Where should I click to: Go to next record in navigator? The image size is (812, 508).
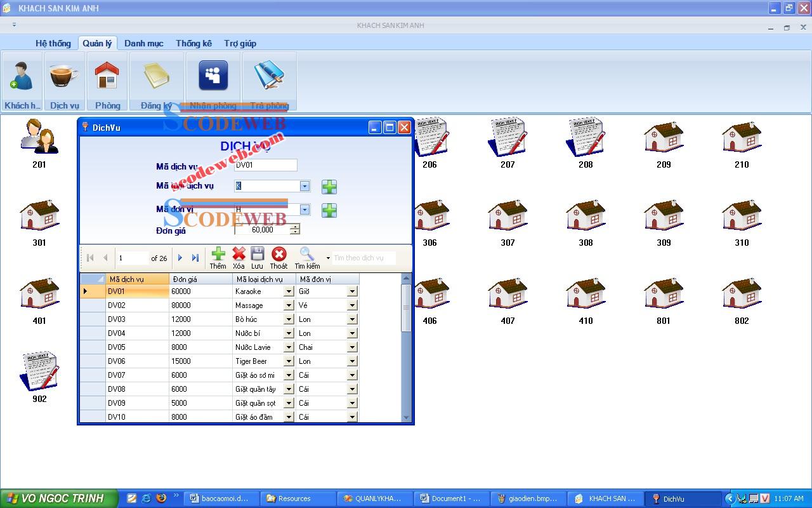coord(180,258)
